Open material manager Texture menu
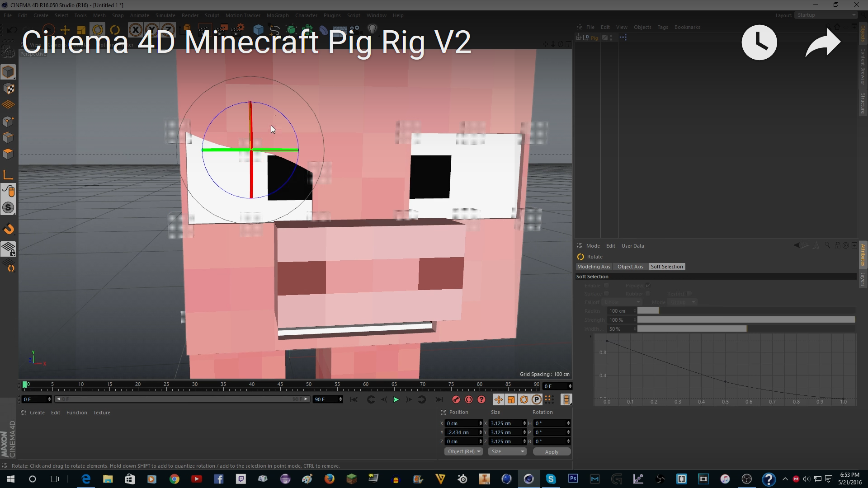This screenshot has width=868, height=488. pyautogui.click(x=102, y=413)
